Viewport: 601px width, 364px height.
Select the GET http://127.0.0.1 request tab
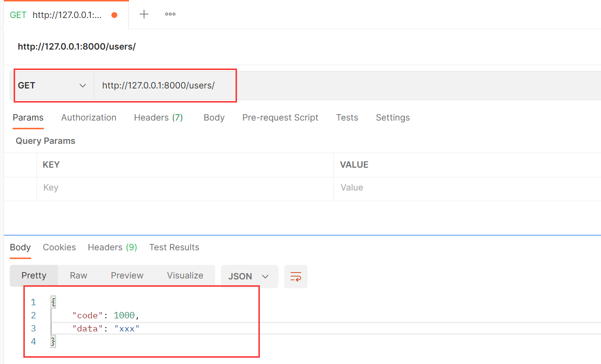point(66,15)
